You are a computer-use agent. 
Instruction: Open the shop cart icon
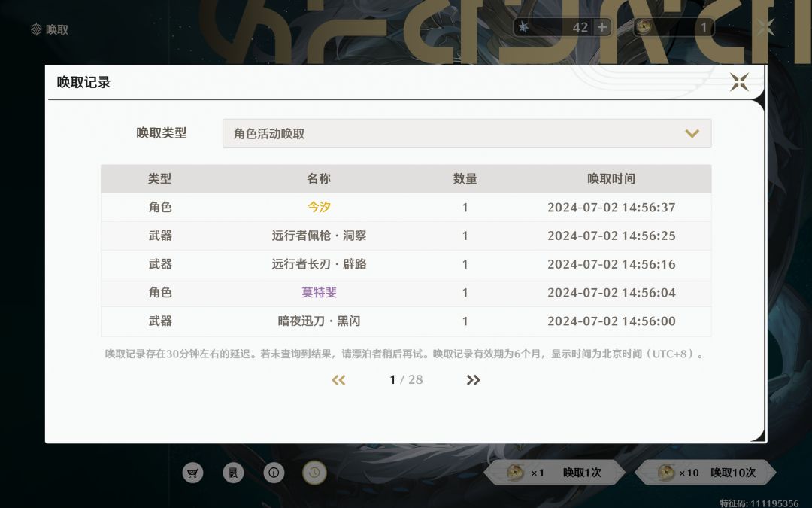pyautogui.click(x=192, y=473)
